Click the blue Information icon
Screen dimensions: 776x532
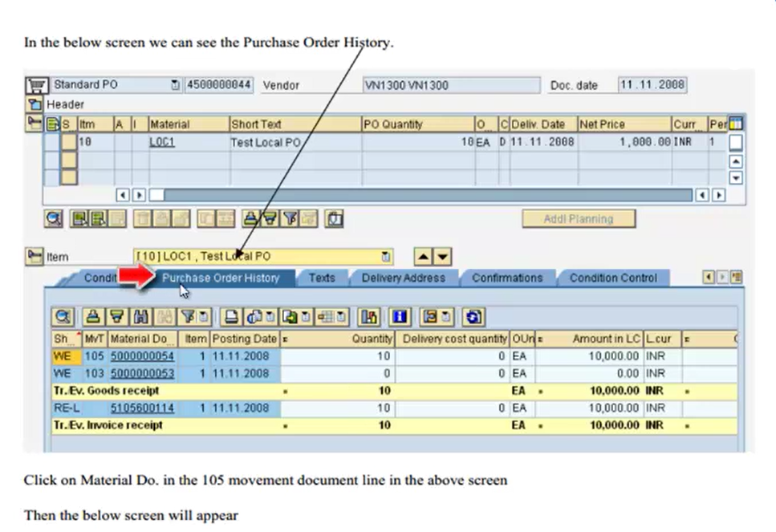400,317
